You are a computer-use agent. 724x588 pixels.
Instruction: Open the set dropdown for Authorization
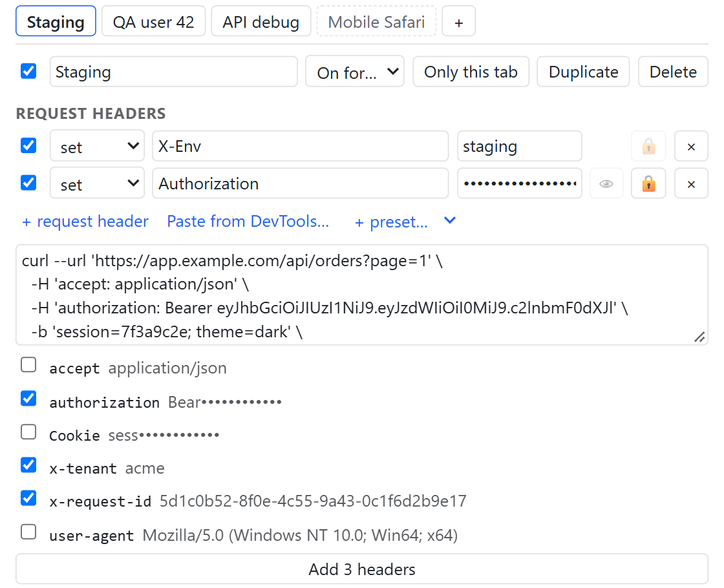[97, 184]
